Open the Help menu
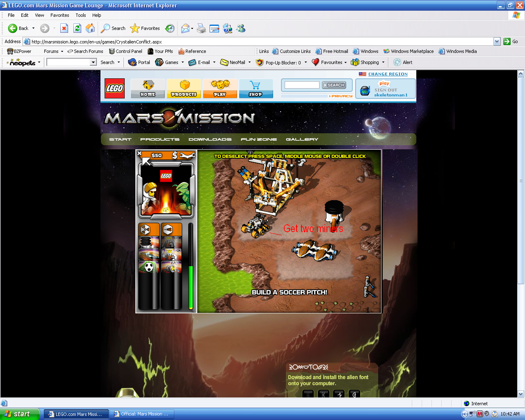 (x=97, y=15)
